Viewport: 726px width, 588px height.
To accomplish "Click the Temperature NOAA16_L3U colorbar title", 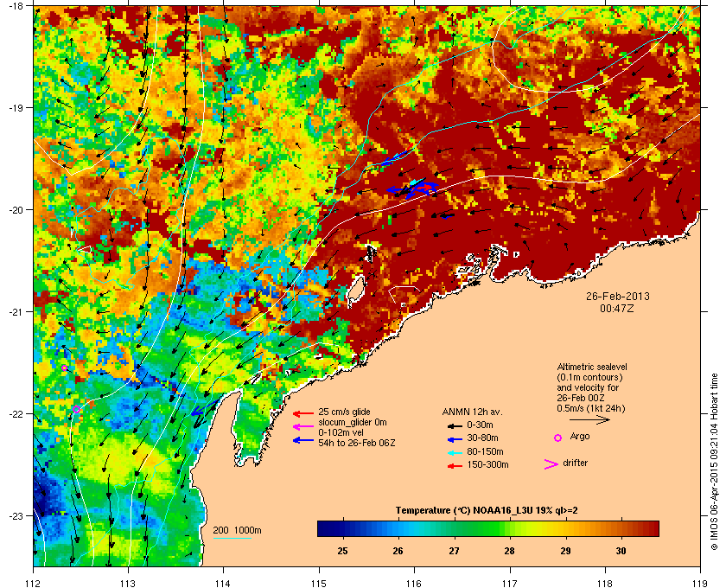I will pos(486,511).
